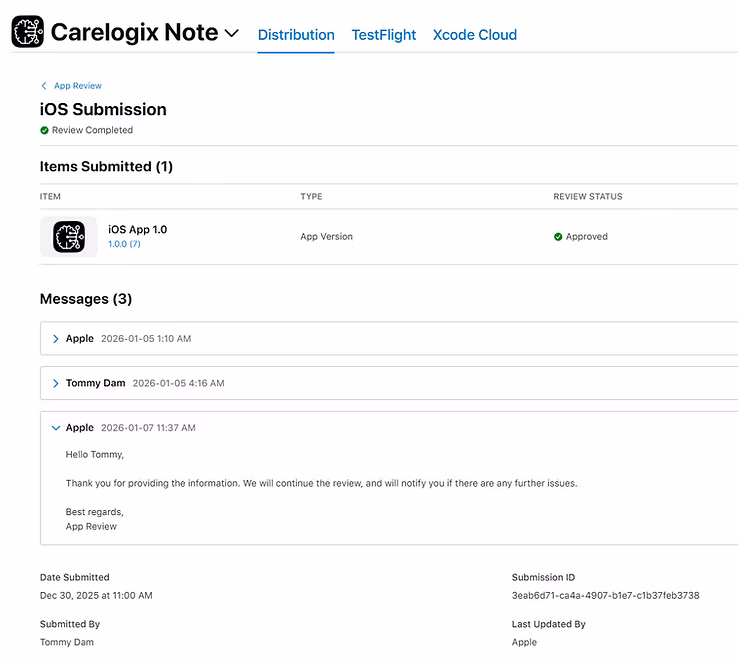Expand the Tommy Dam 4:16 AM message
This screenshot has height=662, width=738.
click(56, 383)
